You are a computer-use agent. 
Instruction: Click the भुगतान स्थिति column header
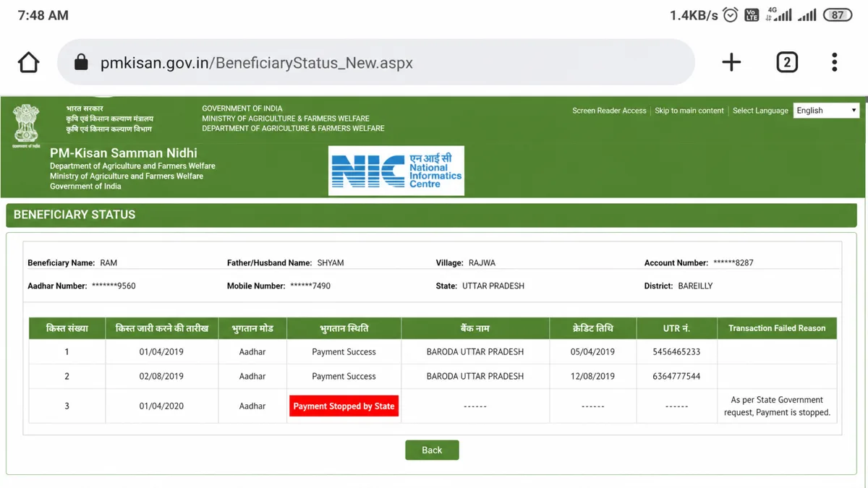(x=344, y=328)
